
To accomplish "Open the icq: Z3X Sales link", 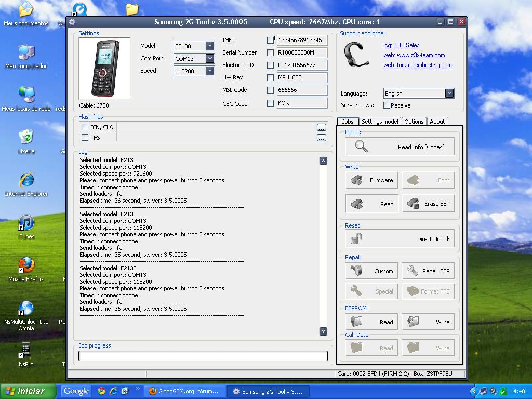I will [402, 45].
